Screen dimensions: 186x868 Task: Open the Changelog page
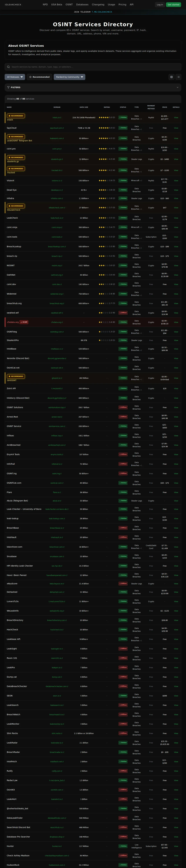(x=98, y=5)
